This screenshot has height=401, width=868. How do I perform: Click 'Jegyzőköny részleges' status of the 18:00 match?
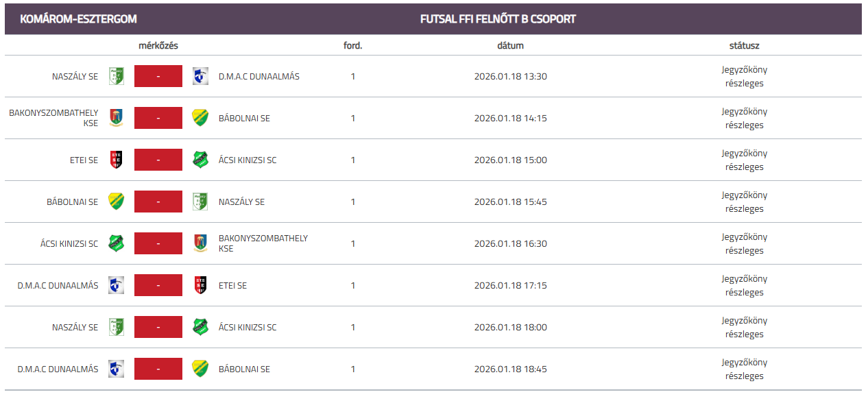coord(744,327)
